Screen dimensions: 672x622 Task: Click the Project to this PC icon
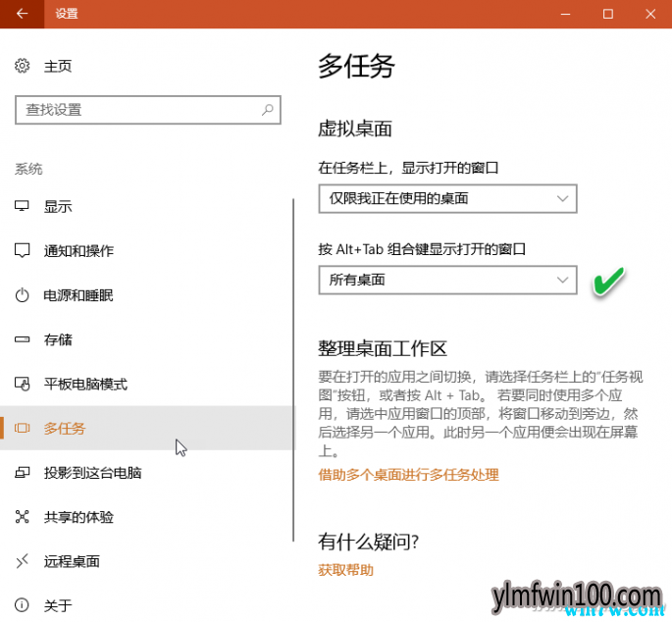point(22,473)
